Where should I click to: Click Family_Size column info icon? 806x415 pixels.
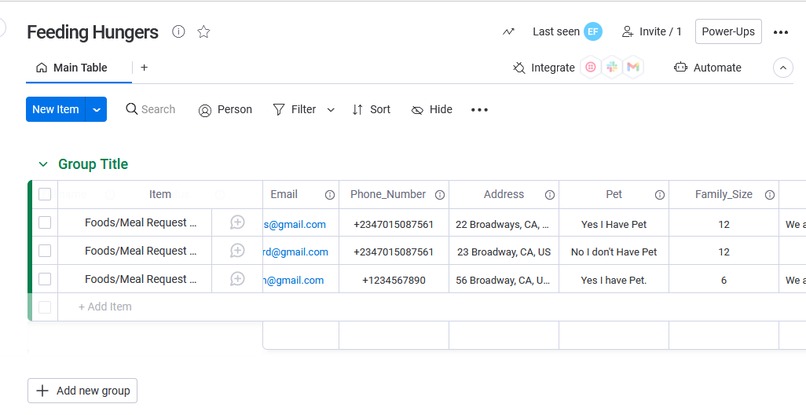click(x=770, y=195)
